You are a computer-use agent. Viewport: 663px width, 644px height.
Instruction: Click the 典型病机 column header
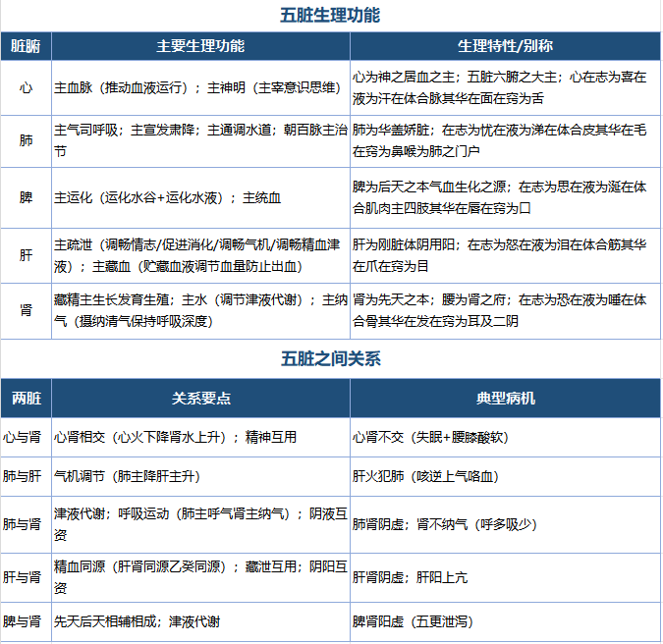[x=505, y=398]
